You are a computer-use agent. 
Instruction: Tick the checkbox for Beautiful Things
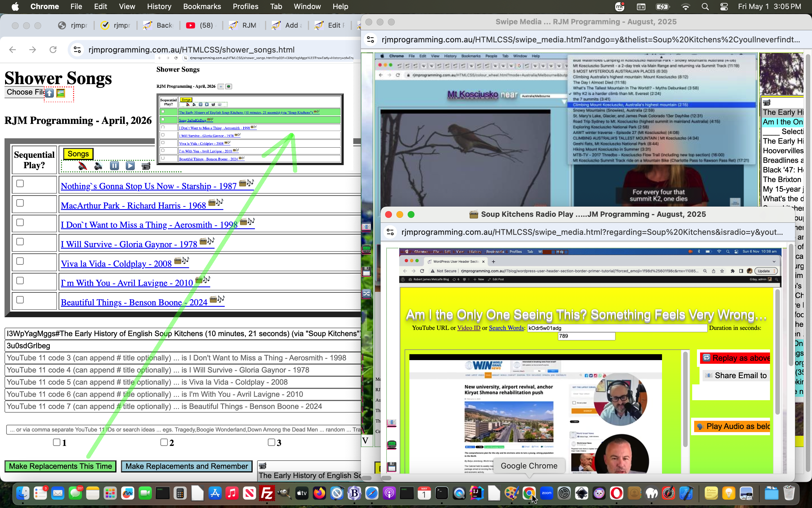[20, 300]
